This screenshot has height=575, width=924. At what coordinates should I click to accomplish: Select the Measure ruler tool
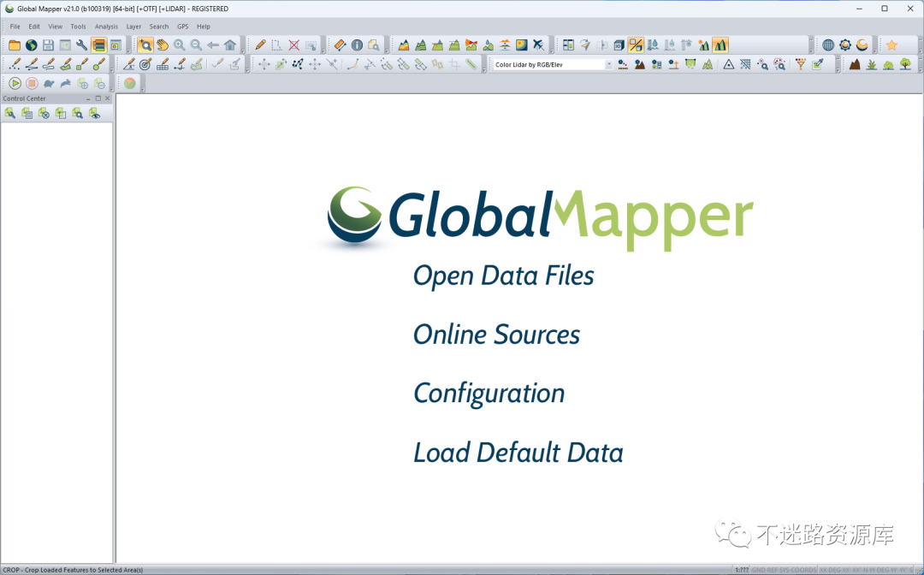(x=340, y=45)
